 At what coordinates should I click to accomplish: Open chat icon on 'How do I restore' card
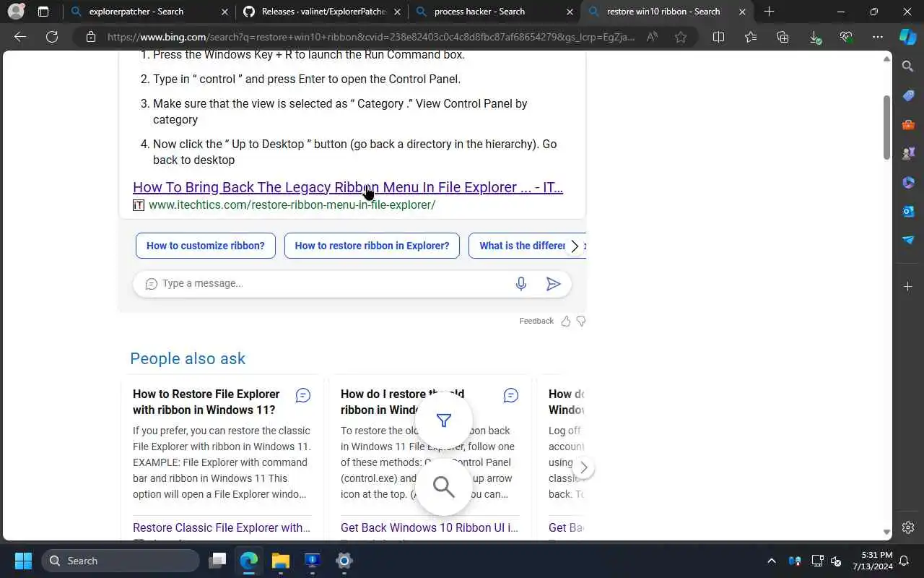[511, 395]
